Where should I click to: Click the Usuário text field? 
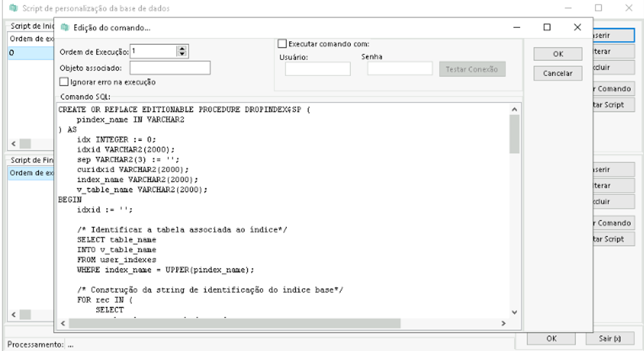317,69
